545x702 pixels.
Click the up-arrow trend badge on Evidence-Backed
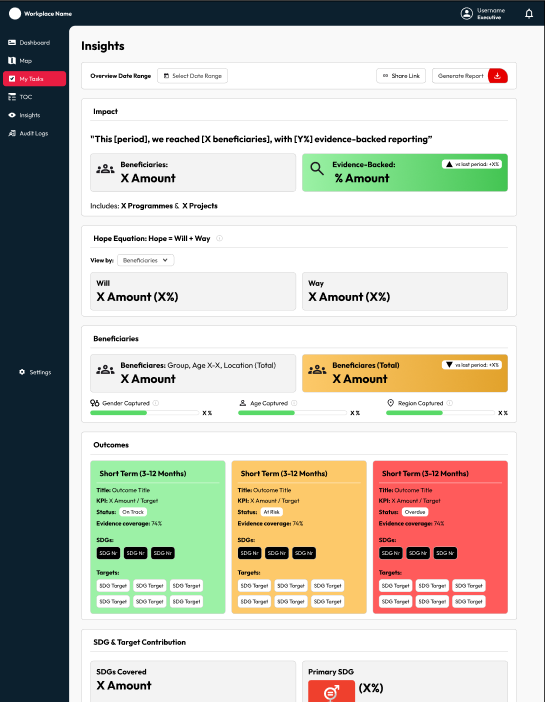tap(472, 164)
